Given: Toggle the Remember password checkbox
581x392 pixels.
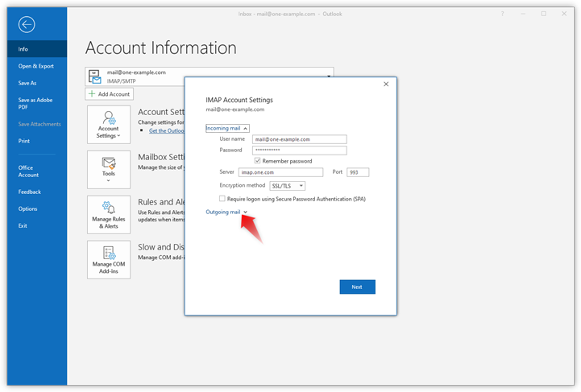Looking at the screenshot, I should click(257, 161).
